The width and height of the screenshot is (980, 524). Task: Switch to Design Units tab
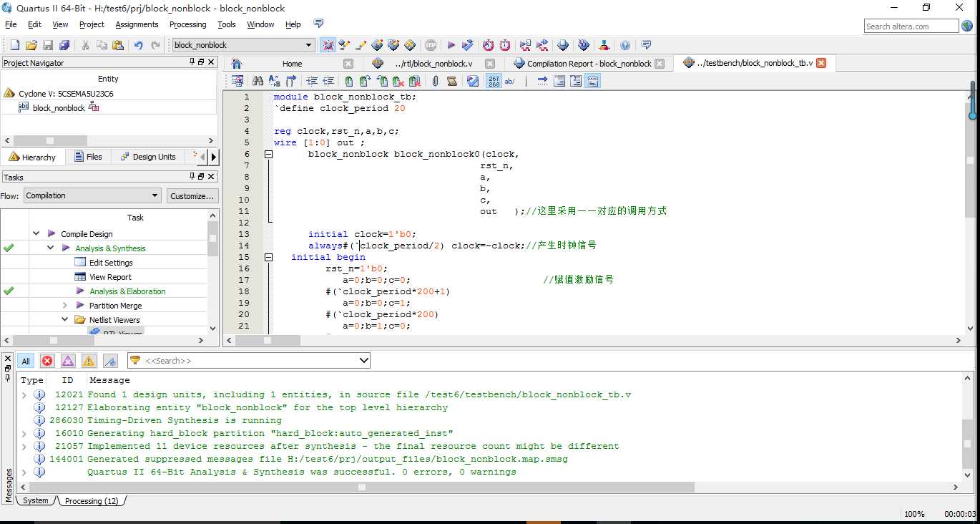point(147,157)
